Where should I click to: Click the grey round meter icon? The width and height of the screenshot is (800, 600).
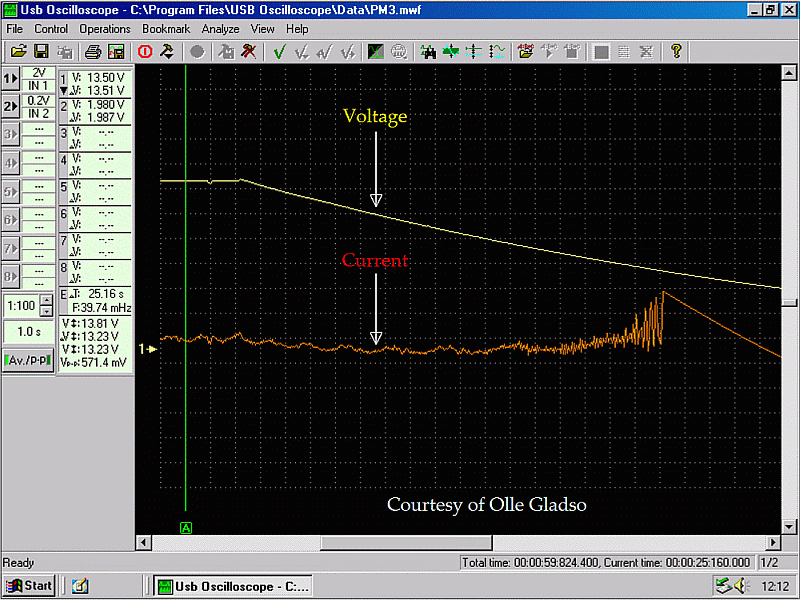[x=399, y=52]
